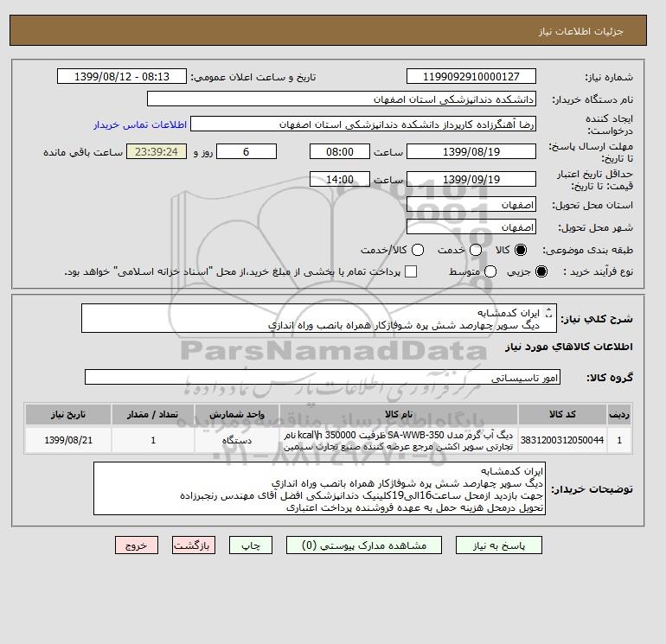Image resolution: width=666 pixels, height=644 pixels.
Task: Click the واحد شمارش column header
Action: point(237,414)
